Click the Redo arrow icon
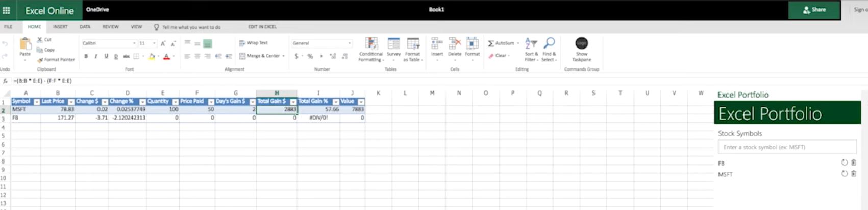The height and width of the screenshot is (210, 868). click(x=5, y=56)
